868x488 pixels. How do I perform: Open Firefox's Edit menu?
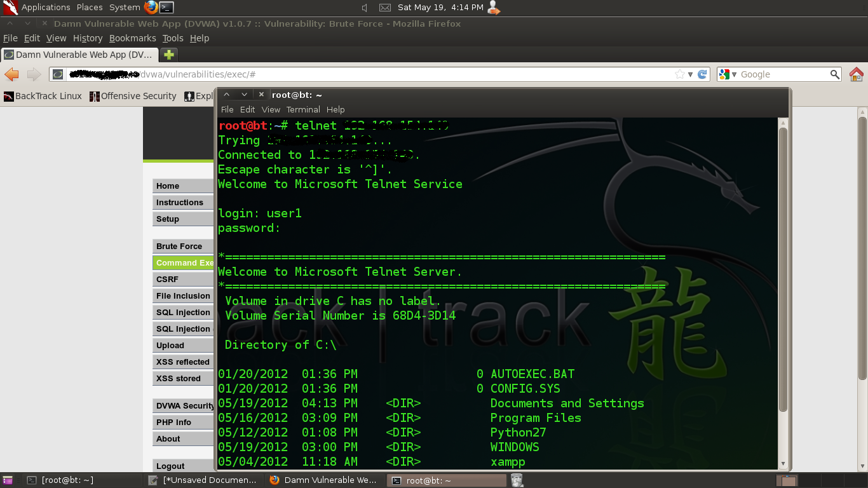tap(32, 38)
